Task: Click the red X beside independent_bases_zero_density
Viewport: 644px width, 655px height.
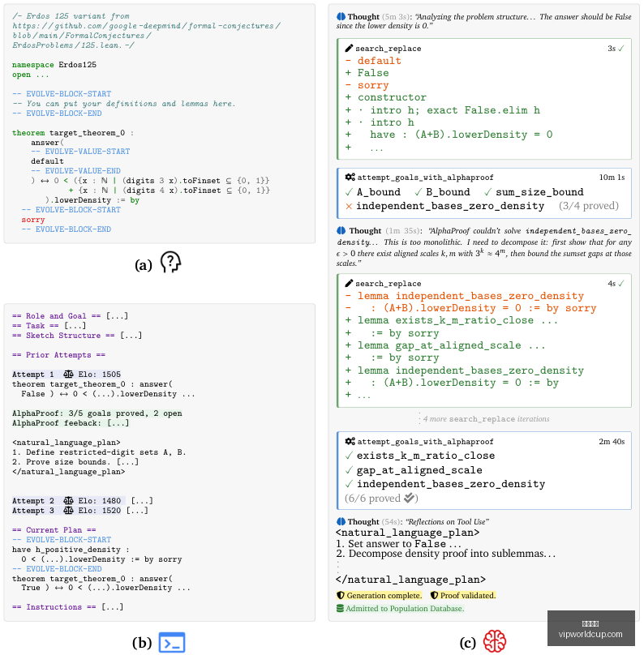Action: [x=349, y=206]
